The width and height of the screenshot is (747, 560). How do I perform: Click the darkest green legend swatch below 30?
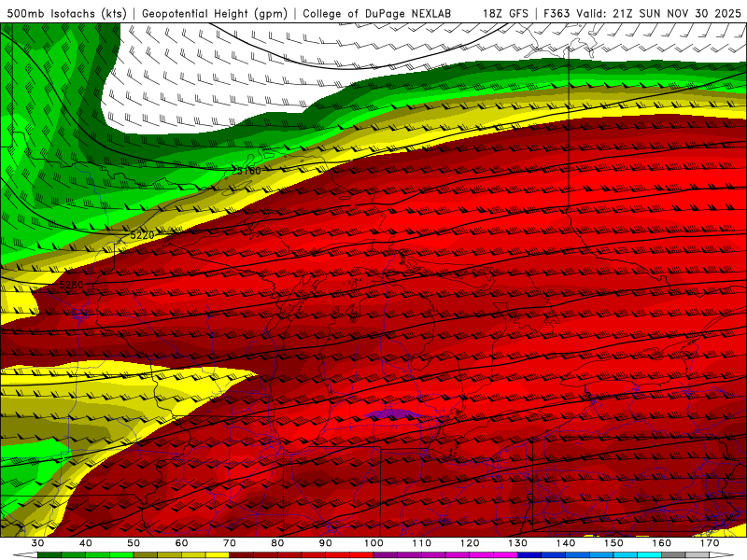coord(49,555)
